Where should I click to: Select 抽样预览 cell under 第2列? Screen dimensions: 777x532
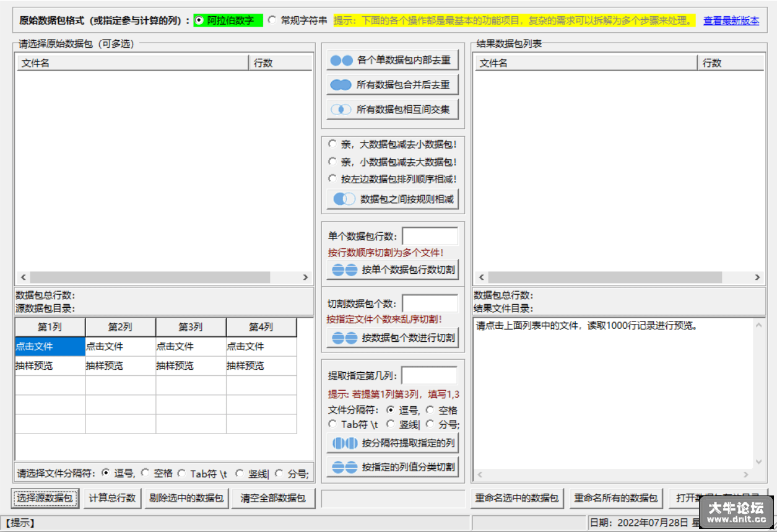[x=121, y=366]
